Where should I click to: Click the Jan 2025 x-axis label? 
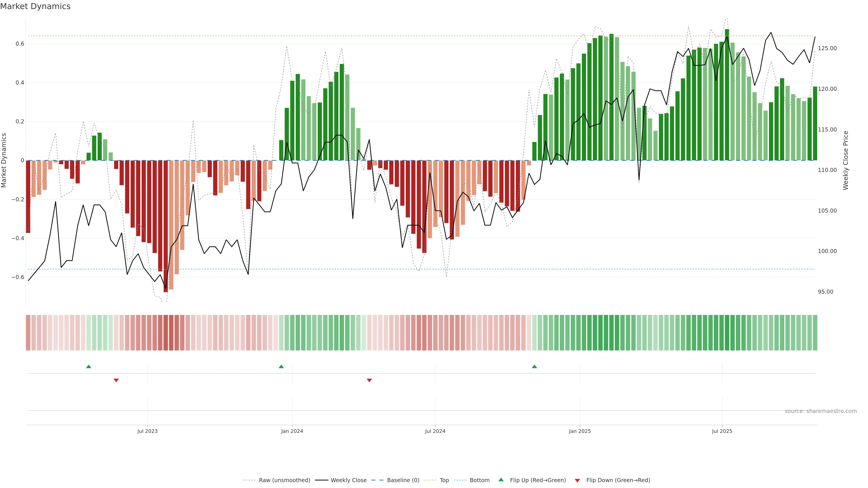[x=580, y=431]
